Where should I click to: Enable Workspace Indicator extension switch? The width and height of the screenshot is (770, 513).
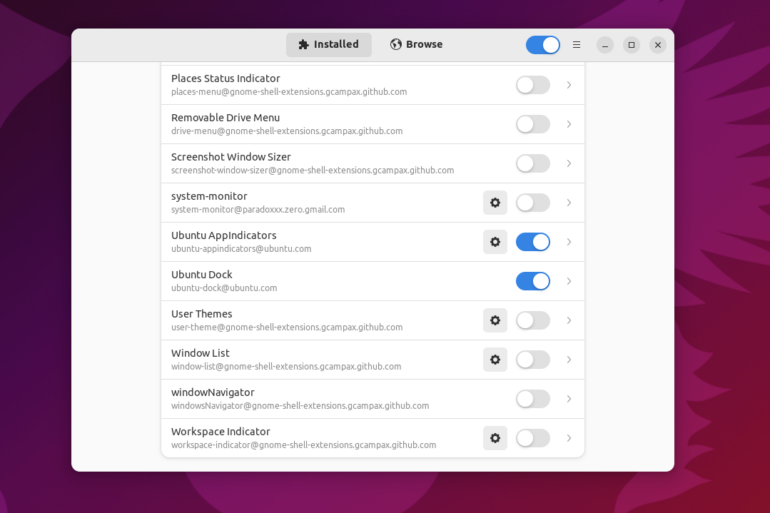(533, 438)
